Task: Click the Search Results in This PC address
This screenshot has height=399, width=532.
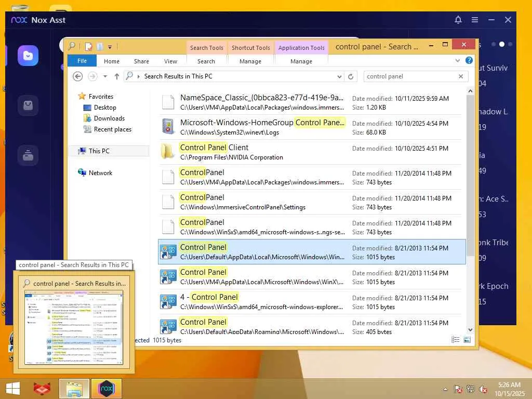Action: pyautogui.click(x=178, y=76)
